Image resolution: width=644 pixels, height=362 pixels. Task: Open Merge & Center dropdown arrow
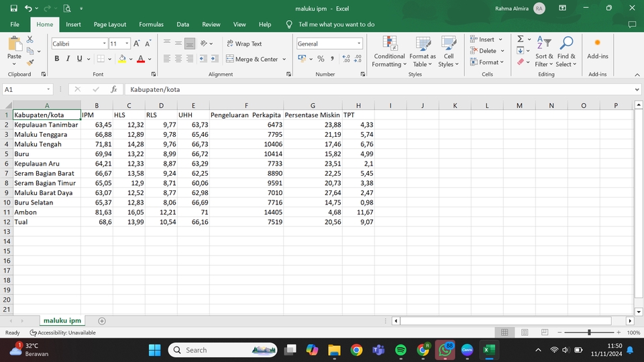[284, 59]
